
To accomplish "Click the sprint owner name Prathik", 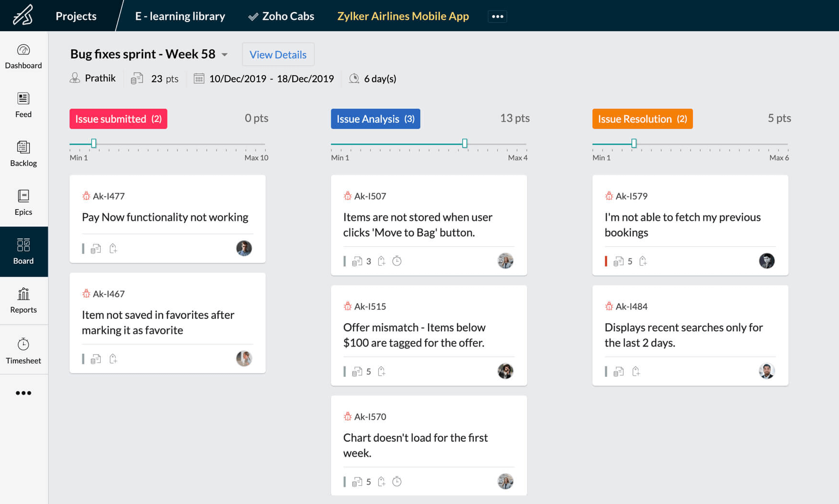I will point(100,78).
